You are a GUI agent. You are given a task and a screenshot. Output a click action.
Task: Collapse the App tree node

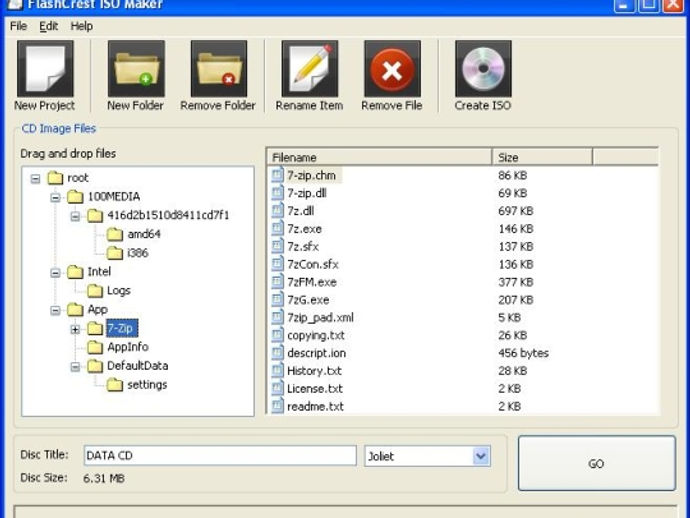tap(55, 310)
